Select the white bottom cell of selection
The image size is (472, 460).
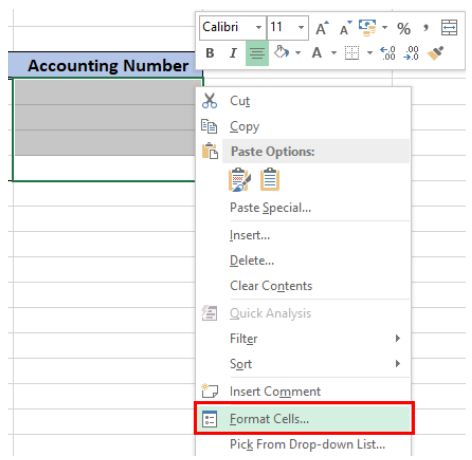click(x=104, y=168)
